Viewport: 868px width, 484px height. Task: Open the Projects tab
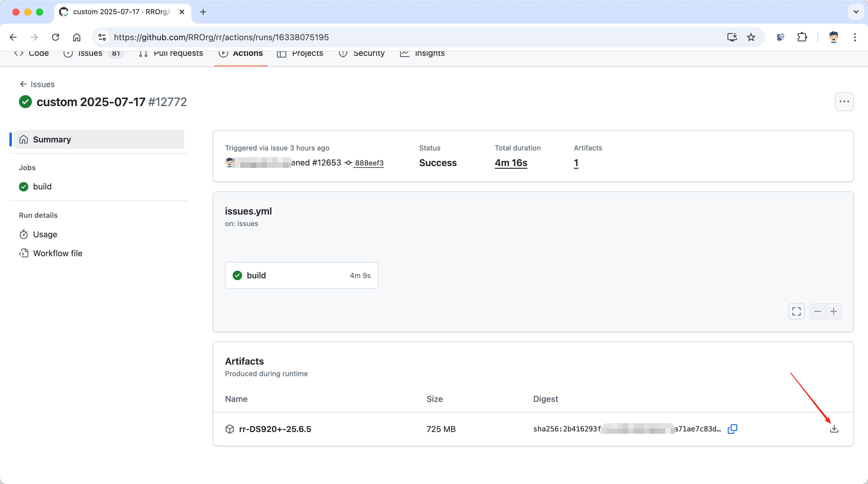coord(300,54)
